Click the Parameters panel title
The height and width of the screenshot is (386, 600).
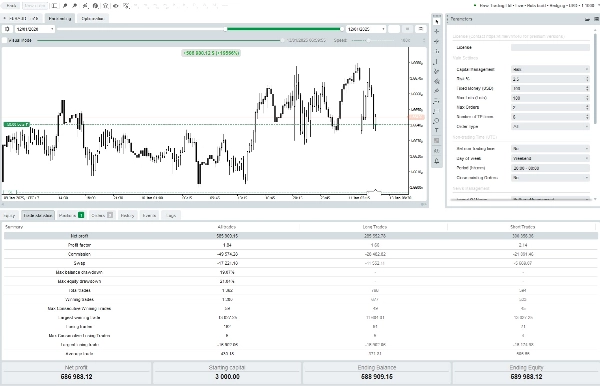click(461, 19)
